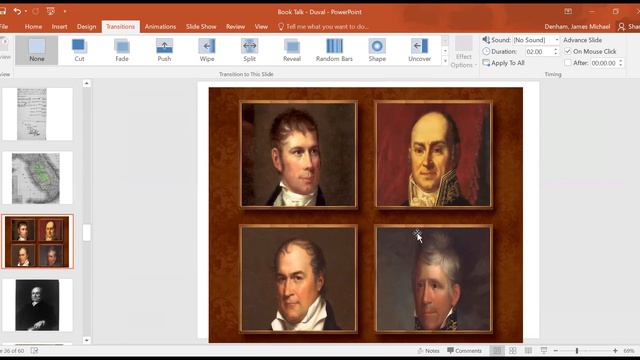Select the four portraits slide thumbnail
Image resolution: width=640 pixels, height=360 pixels.
[38, 242]
